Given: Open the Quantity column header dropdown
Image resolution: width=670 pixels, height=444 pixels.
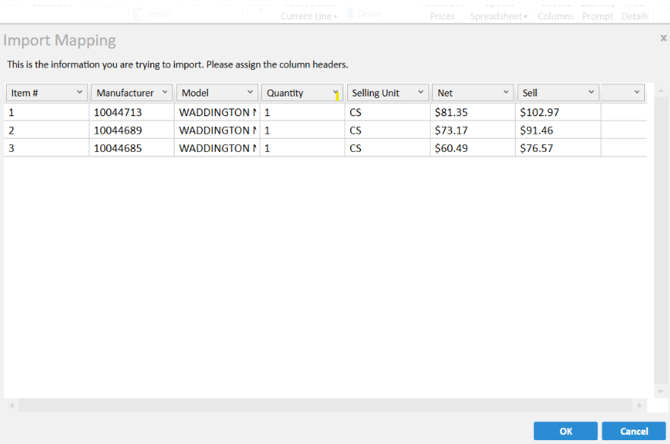Looking at the screenshot, I should click(x=302, y=93).
